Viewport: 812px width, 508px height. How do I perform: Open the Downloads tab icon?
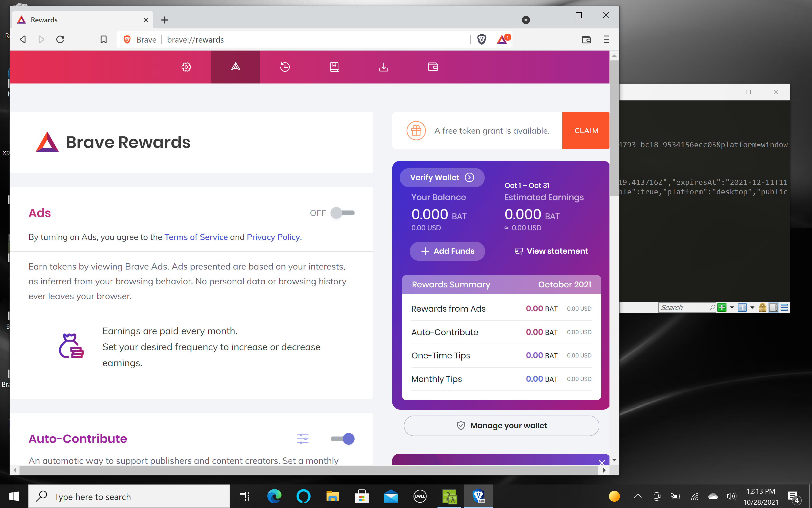tap(383, 67)
